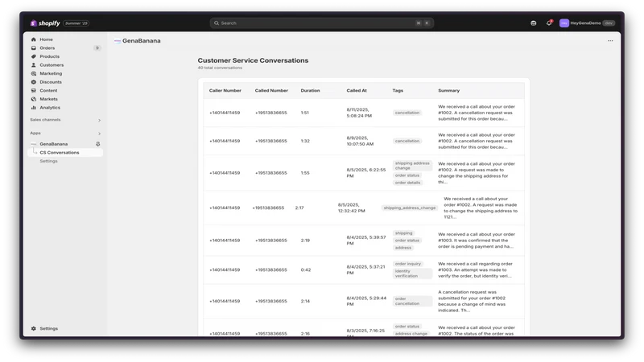Viewport: 644px width, 362px height.
Task: Click the 40 total conversations text
Action: [x=220, y=68]
